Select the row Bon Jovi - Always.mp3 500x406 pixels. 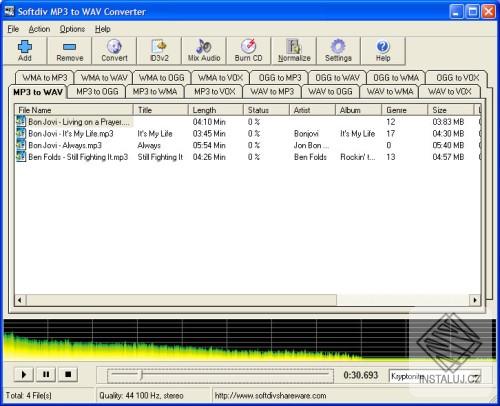[248, 145]
